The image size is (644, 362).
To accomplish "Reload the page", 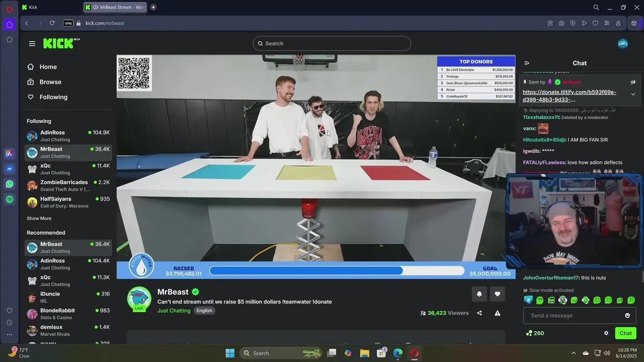I will point(52,23).
